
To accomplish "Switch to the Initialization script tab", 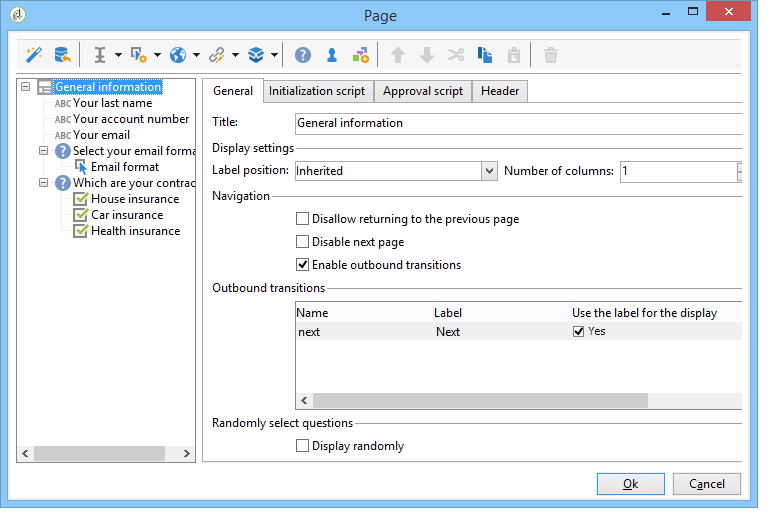I will click(317, 91).
